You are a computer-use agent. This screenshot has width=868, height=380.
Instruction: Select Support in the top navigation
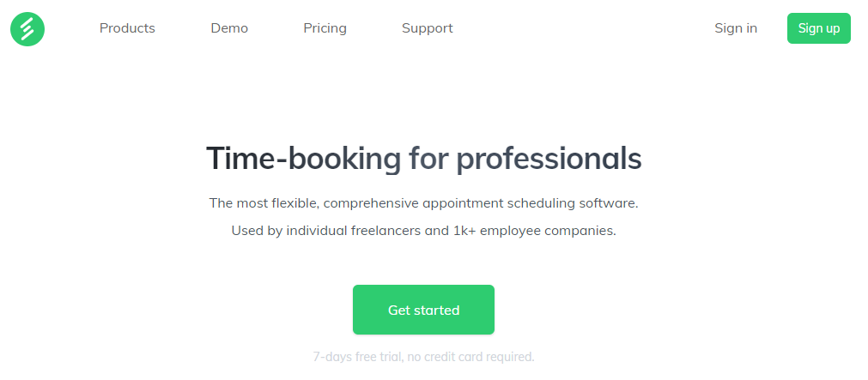428,28
